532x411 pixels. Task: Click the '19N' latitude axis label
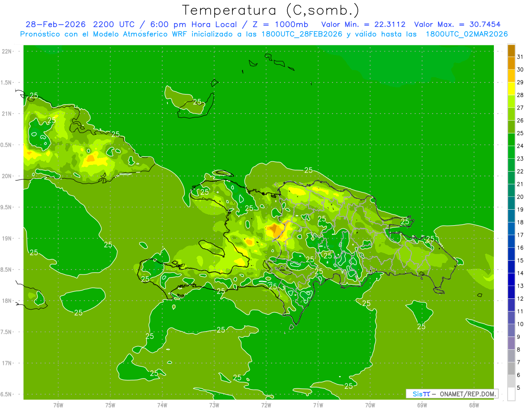click(x=7, y=239)
